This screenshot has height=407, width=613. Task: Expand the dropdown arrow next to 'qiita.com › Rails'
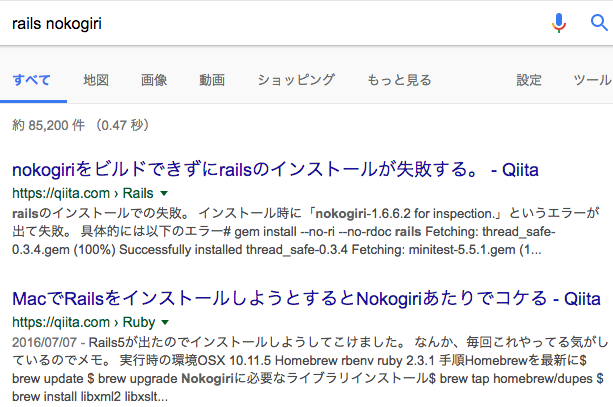coord(164,193)
